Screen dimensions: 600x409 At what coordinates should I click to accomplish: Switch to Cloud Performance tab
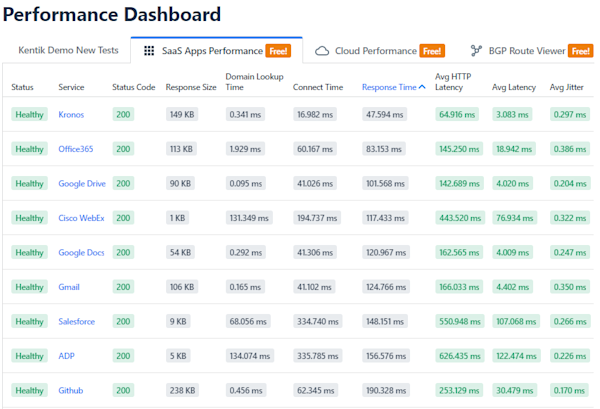pyautogui.click(x=379, y=51)
